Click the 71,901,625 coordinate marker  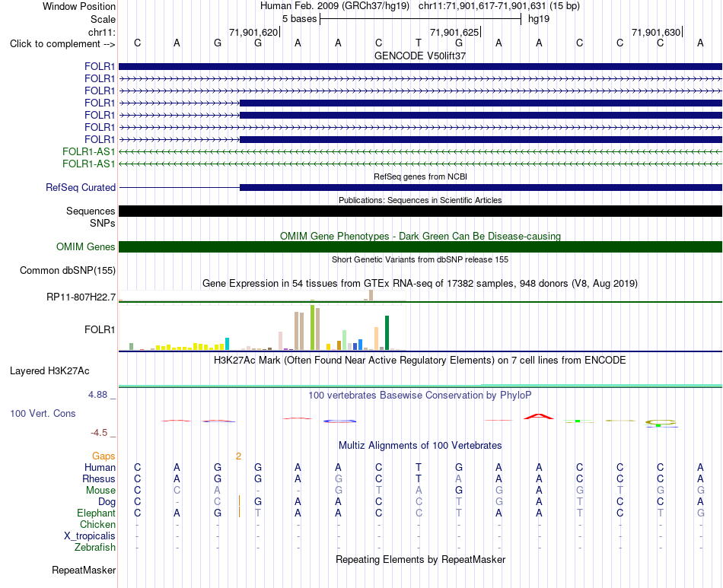pyautogui.click(x=454, y=32)
